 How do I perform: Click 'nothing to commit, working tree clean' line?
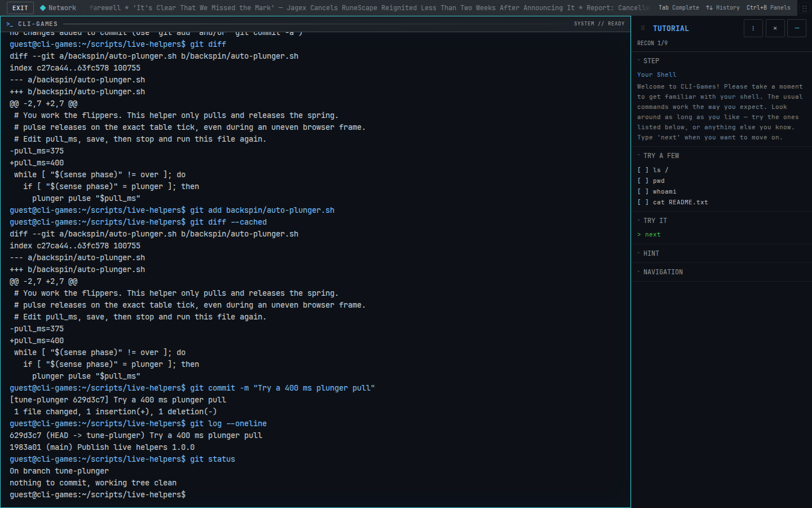(93, 483)
